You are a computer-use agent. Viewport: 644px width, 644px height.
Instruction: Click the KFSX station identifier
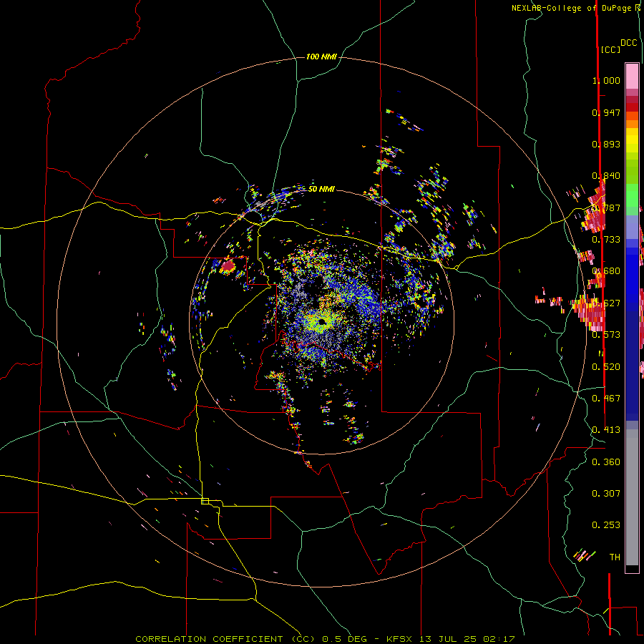pos(401,639)
